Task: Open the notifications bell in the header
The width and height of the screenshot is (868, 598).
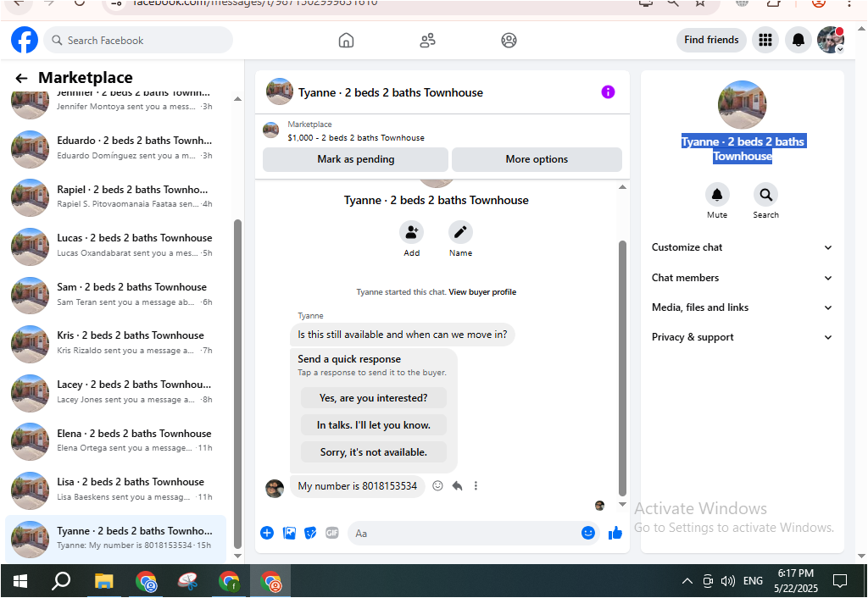Action: tap(798, 40)
